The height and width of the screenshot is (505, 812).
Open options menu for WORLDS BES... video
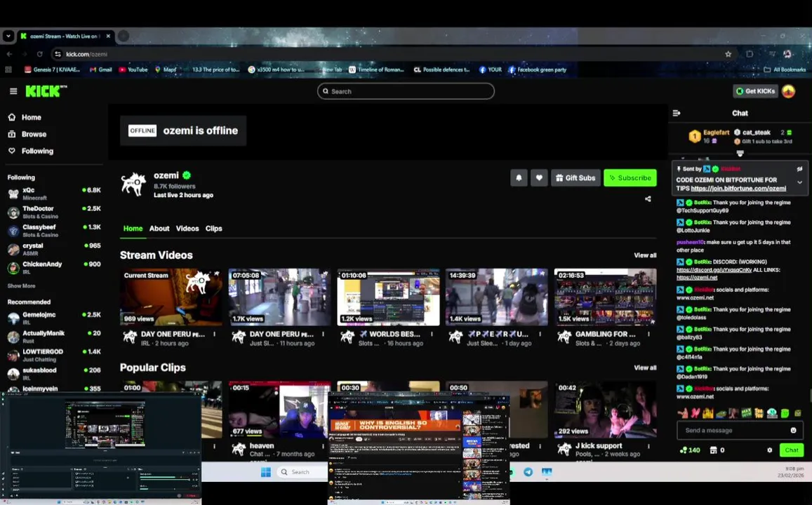pos(432,335)
